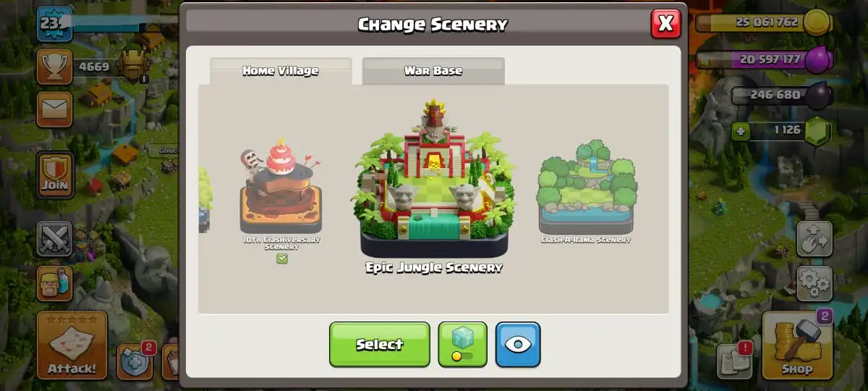Open the layout editor arrows icon
The width and height of the screenshot is (868, 391).
(814, 239)
